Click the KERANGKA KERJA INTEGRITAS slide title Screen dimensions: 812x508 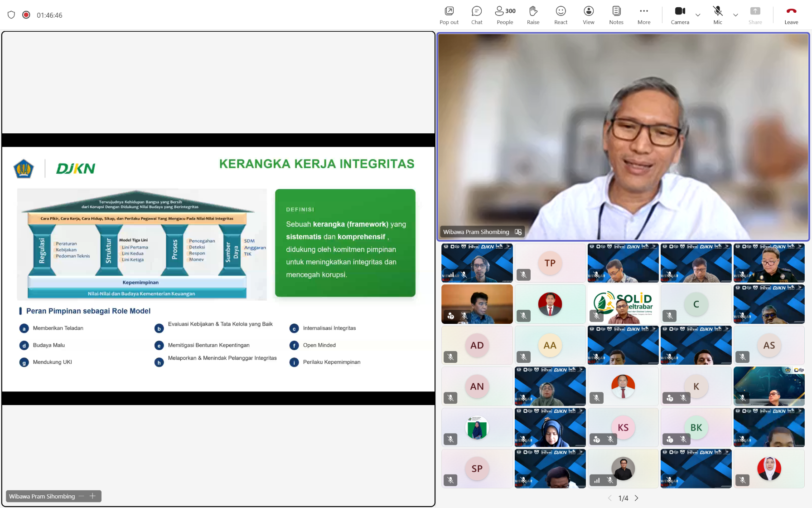pos(317,164)
